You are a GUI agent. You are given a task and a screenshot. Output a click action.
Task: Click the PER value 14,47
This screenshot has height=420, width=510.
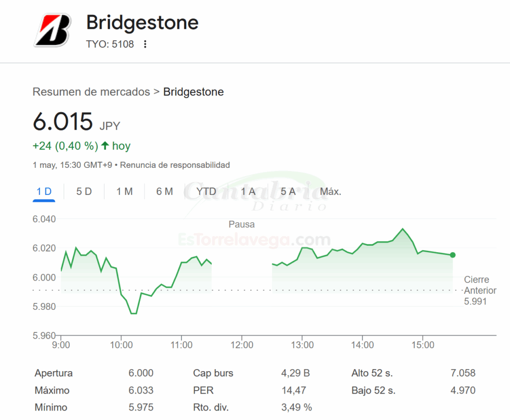click(x=294, y=390)
